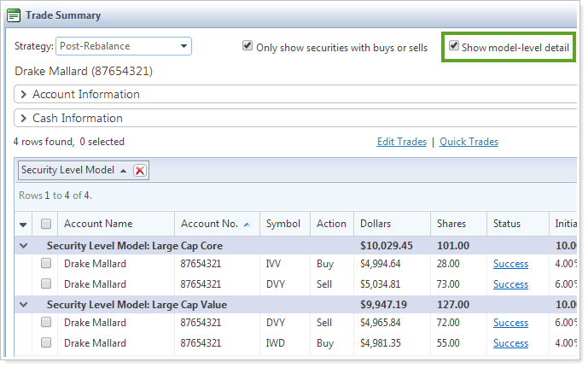This screenshot has width=588, height=368.
Task: Sort by the Dollars column header
Action: [x=376, y=224]
